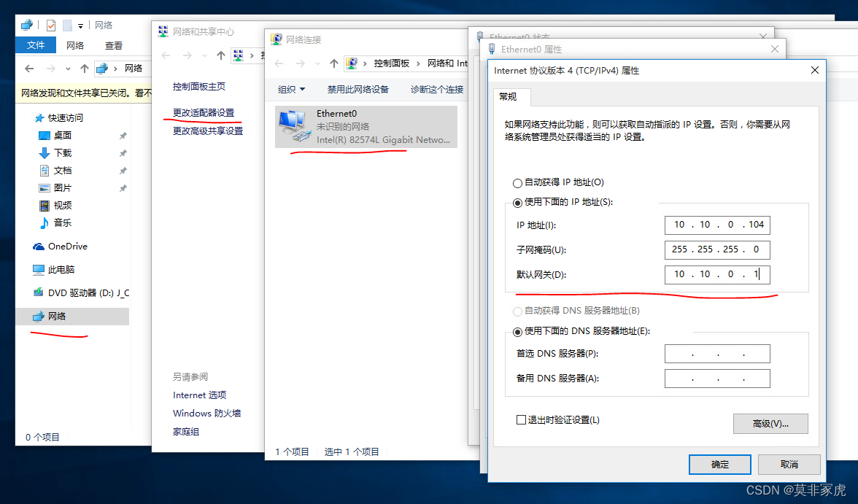The image size is (858, 504).
Task: Open the 查看 ribbon tab
Action: click(114, 45)
